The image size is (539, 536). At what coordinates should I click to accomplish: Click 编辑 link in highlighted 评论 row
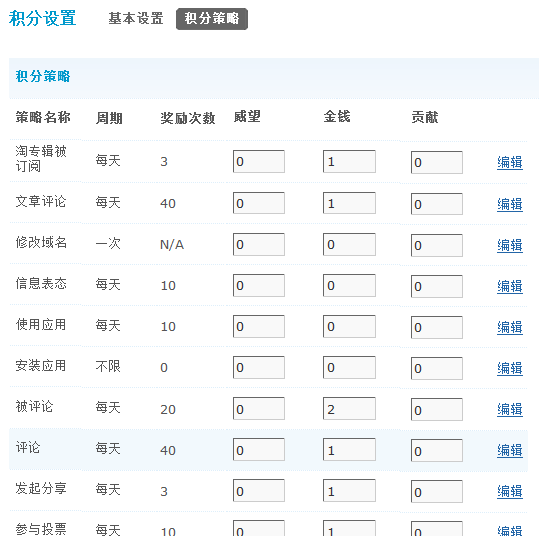tap(509, 450)
